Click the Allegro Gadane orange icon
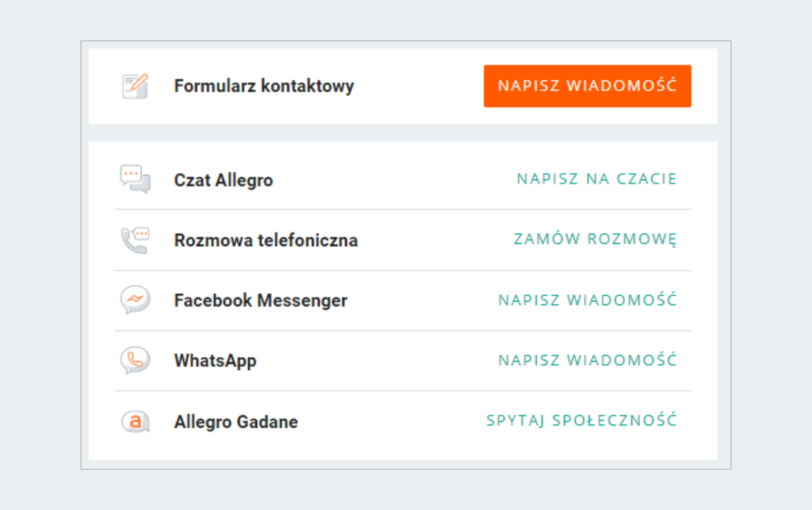 pos(135,421)
